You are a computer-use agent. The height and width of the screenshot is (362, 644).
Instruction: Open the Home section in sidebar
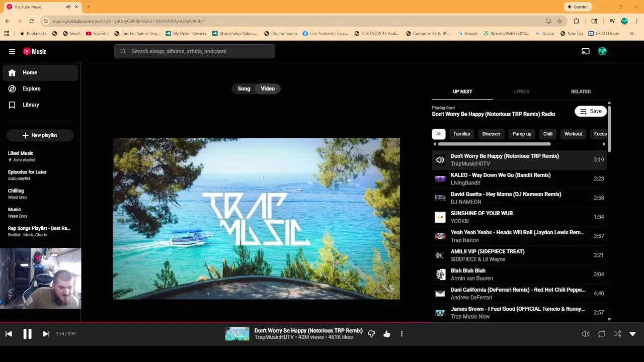pos(40,72)
